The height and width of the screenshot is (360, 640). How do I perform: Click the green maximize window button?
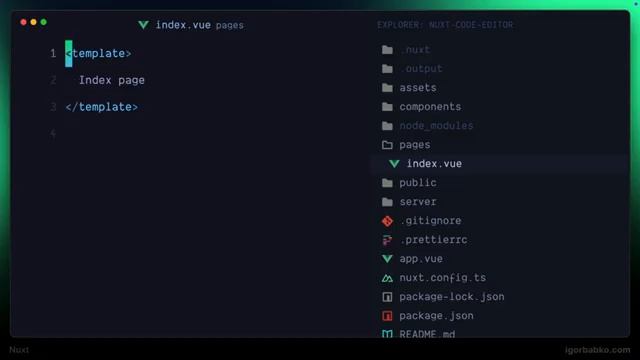pyautogui.click(x=44, y=22)
